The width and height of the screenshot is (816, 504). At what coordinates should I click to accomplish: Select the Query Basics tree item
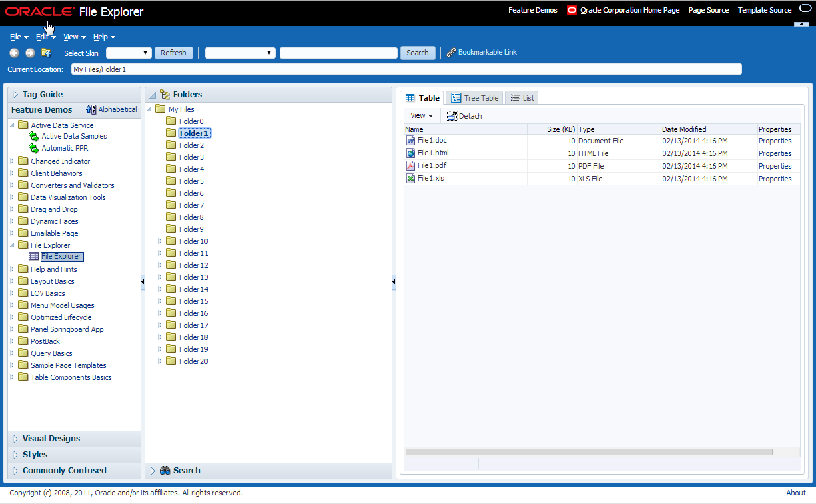pyautogui.click(x=51, y=353)
